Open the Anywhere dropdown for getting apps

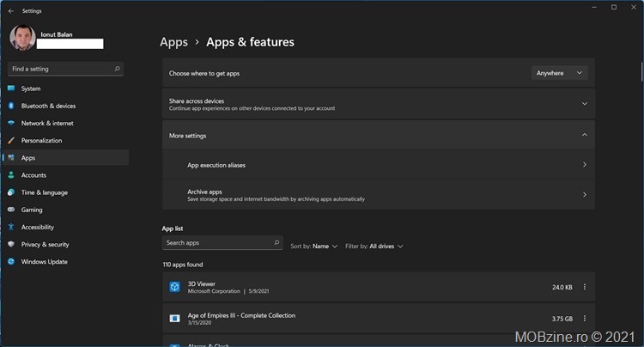coord(559,73)
